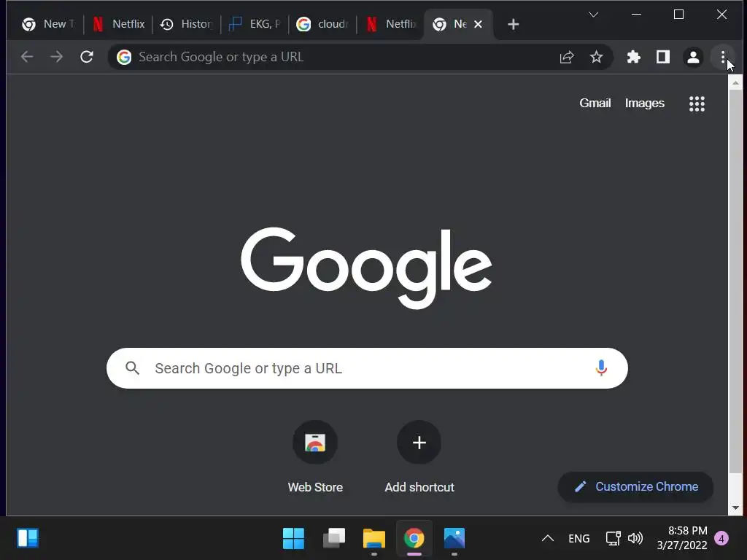This screenshot has height=560, width=747.
Task: Open the Web Store shortcut
Action: coord(315,458)
